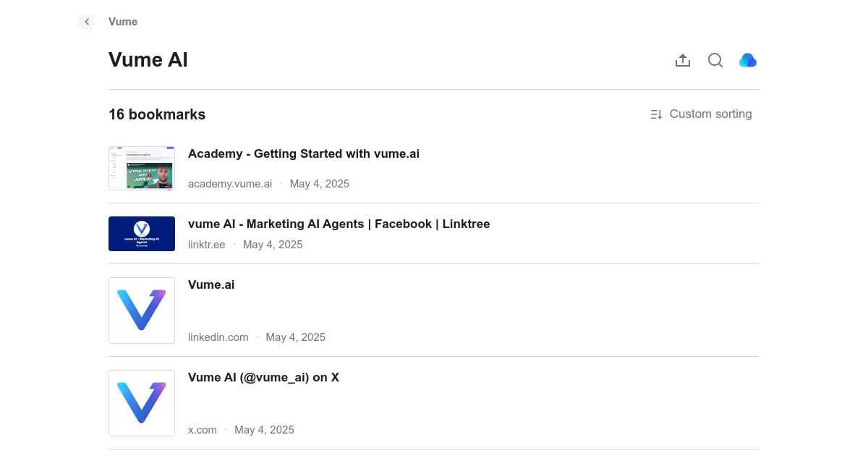The height and width of the screenshot is (456, 868).
Task: Open the Custom sorting dropdown
Action: click(x=710, y=114)
